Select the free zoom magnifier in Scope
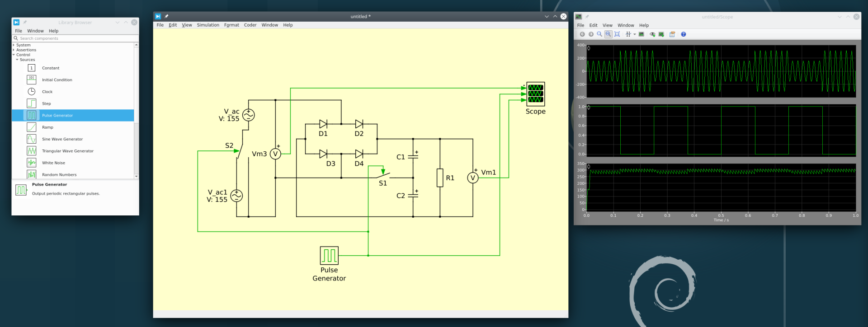 (x=599, y=34)
